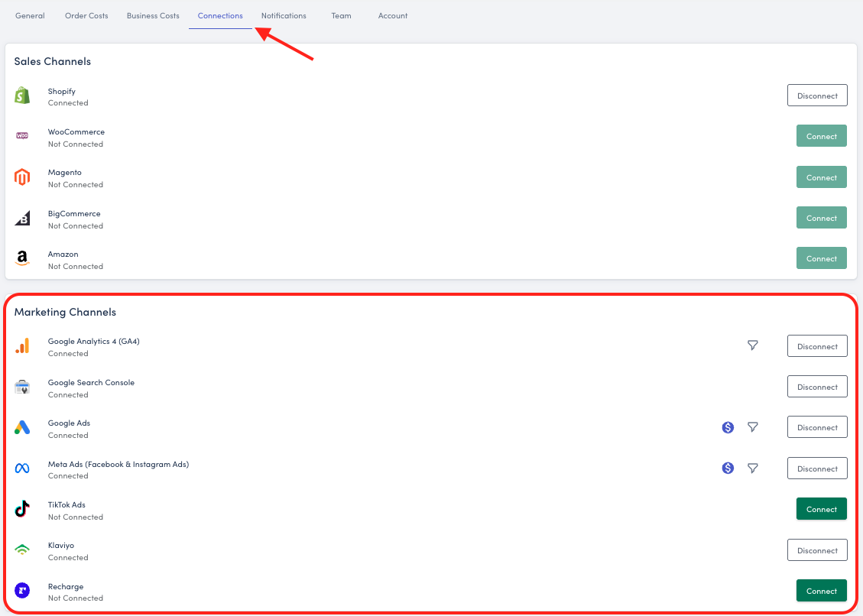Disconnect Klaviyo marketing channel
Viewport: 863px width, 616px height.
tap(817, 550)
